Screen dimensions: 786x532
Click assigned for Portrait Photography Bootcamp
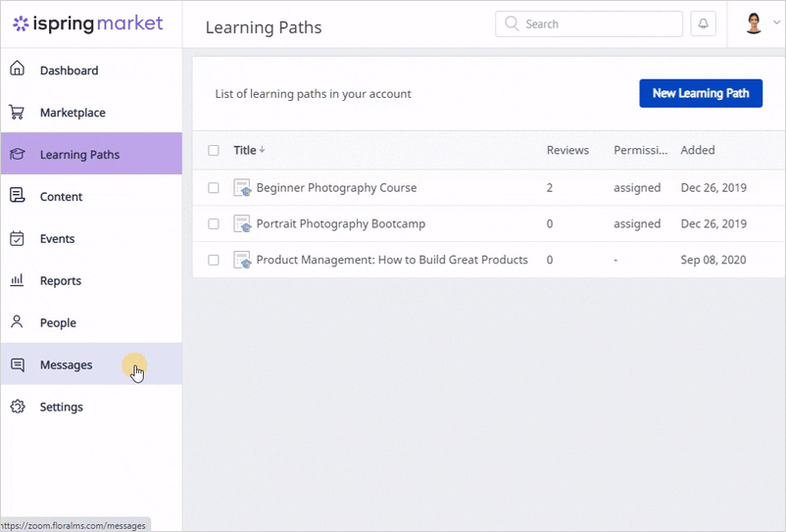(637, 224)
